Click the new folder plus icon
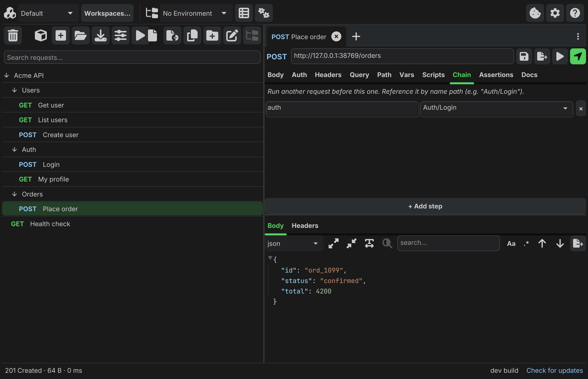This screenshot has width=588, height=379. click(212, 35)
